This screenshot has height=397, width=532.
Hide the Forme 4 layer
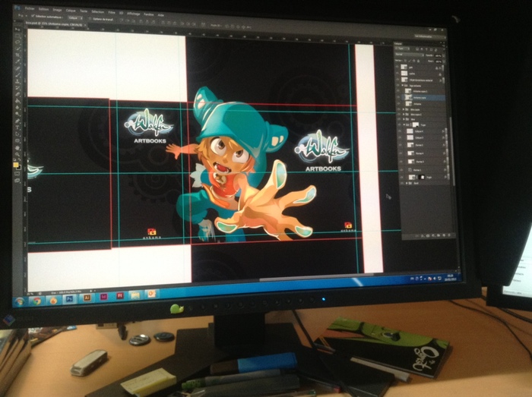coord(401,153)
